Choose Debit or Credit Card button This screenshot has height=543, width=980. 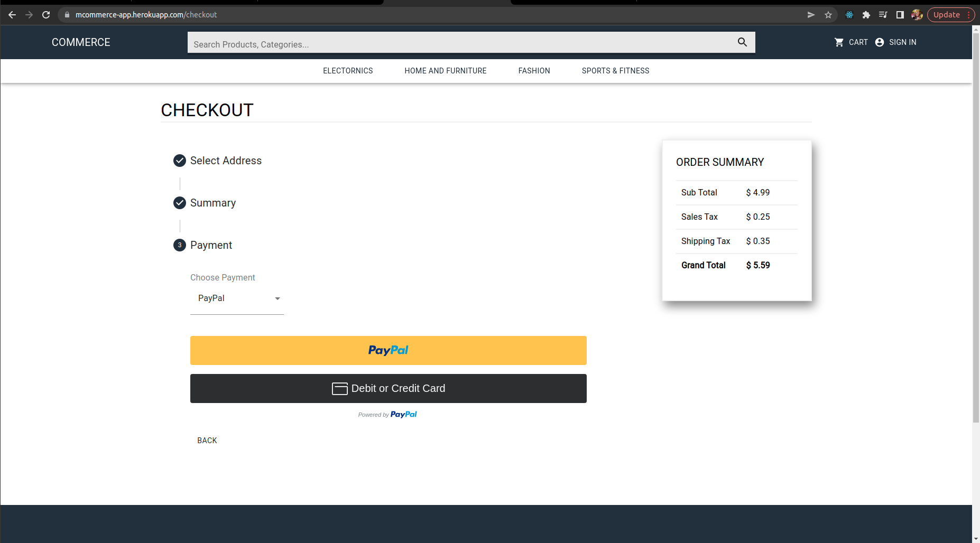(x=389, y=388)
